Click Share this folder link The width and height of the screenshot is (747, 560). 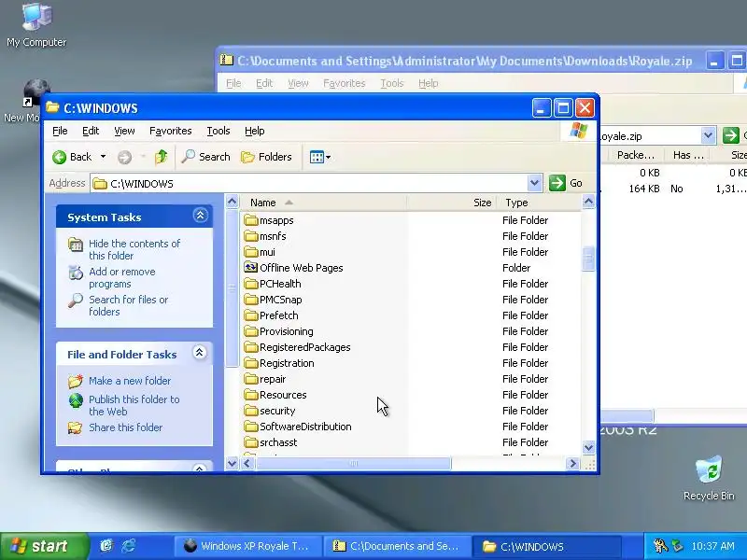point(125,427)
